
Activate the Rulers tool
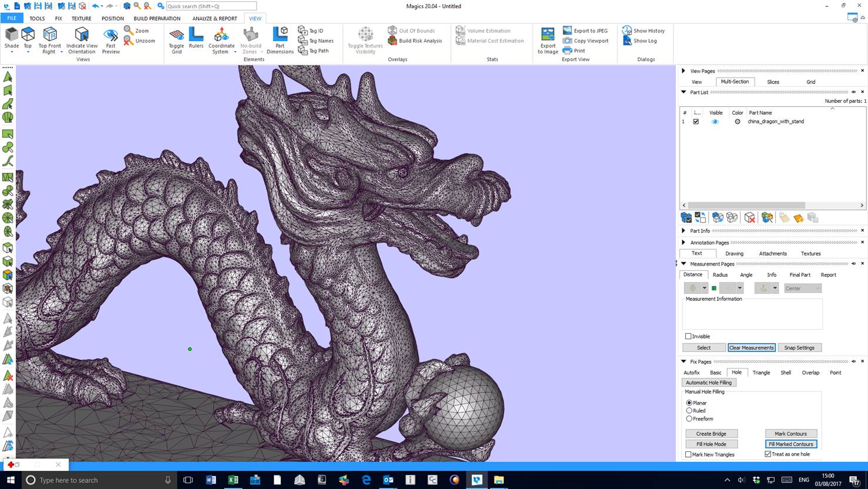(196, 39)
